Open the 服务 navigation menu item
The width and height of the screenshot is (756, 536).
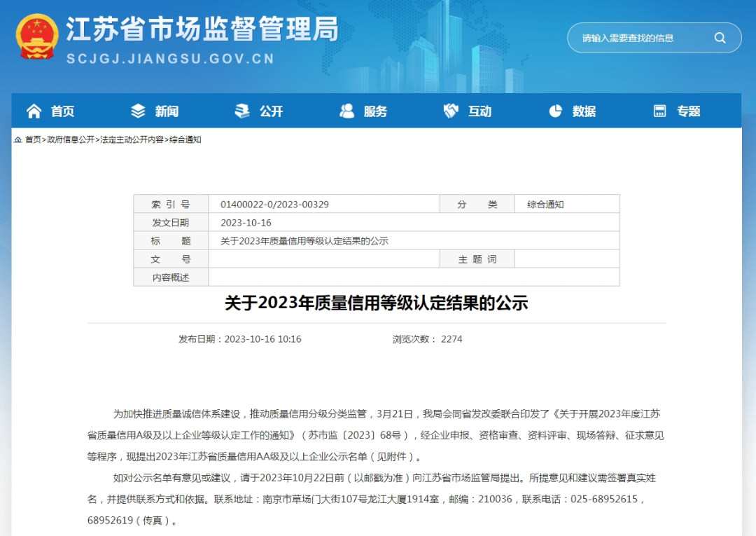[376, 111]
